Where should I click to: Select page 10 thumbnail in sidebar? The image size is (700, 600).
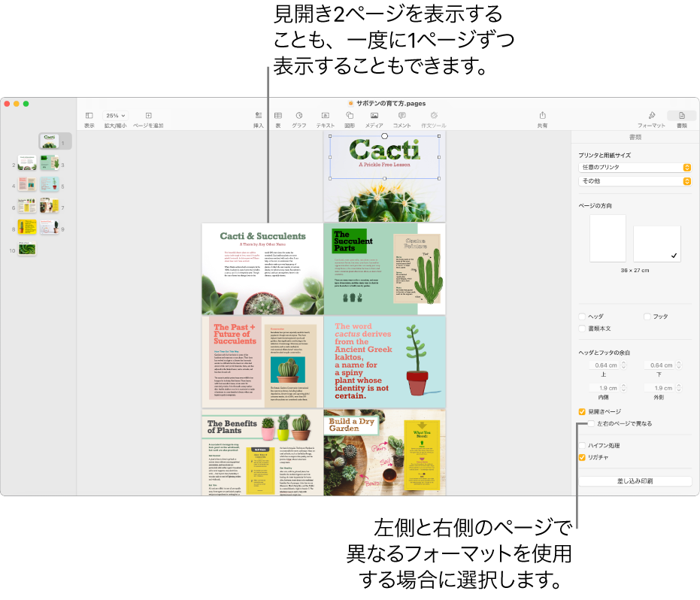(x=27, y=248)
